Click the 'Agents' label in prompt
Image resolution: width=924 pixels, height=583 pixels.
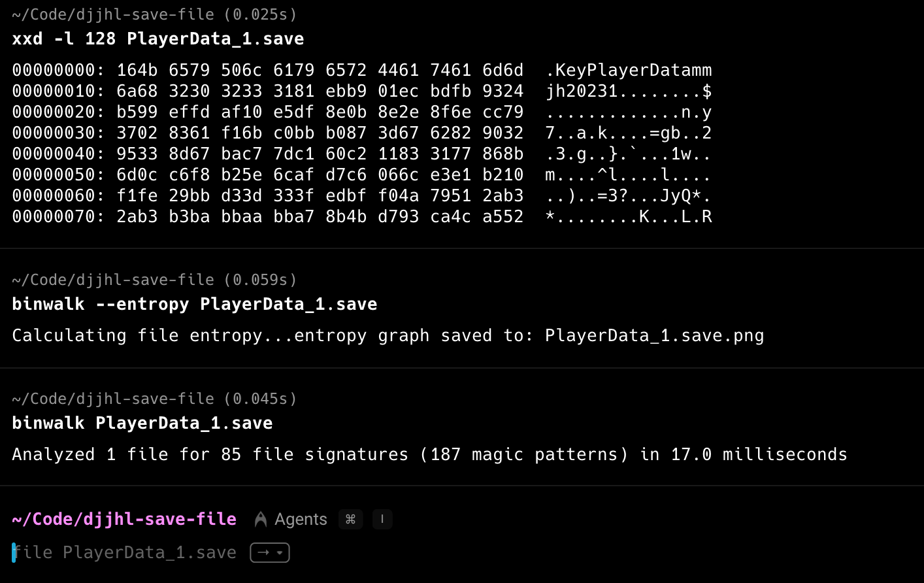(301, 519)
